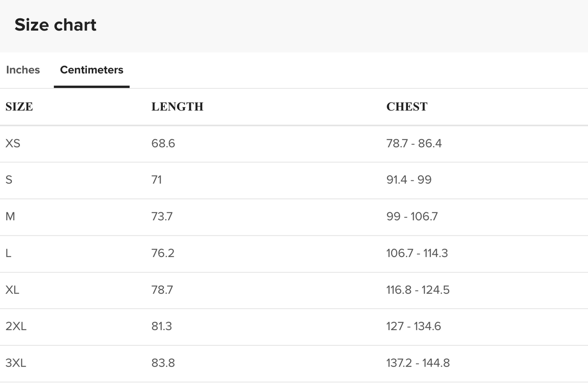Select the 83.8 length value
The height and width of the screenshot is (384, 588).
point(163,363)
